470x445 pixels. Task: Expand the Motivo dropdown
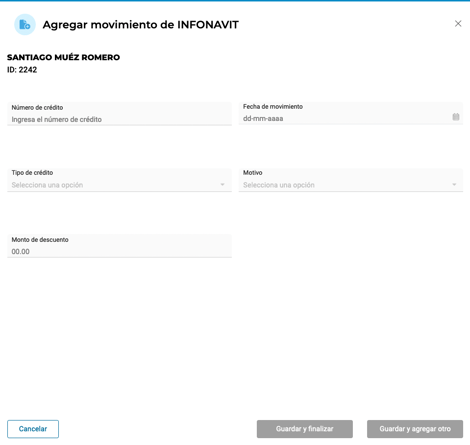351,180
